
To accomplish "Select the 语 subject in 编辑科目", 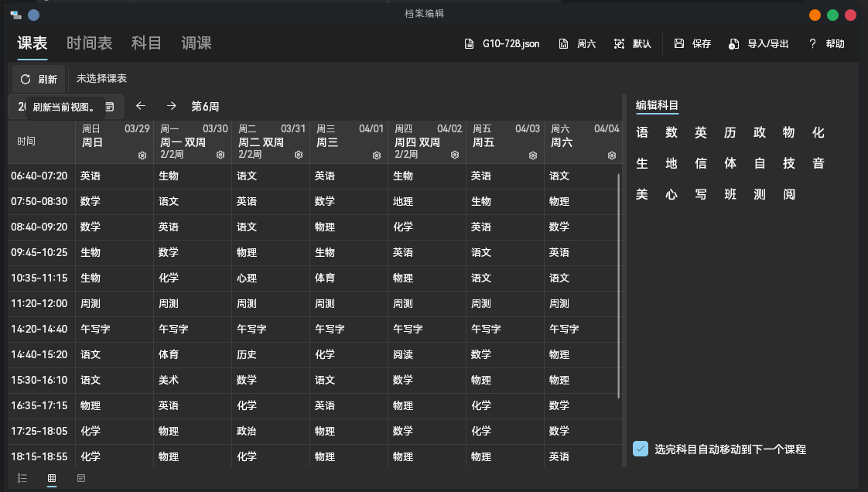I will [642, 133].
